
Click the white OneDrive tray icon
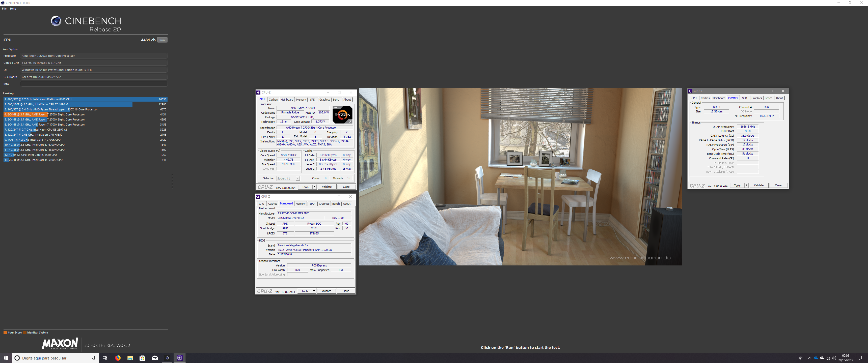pyautogui.click(x=822, y=358)
